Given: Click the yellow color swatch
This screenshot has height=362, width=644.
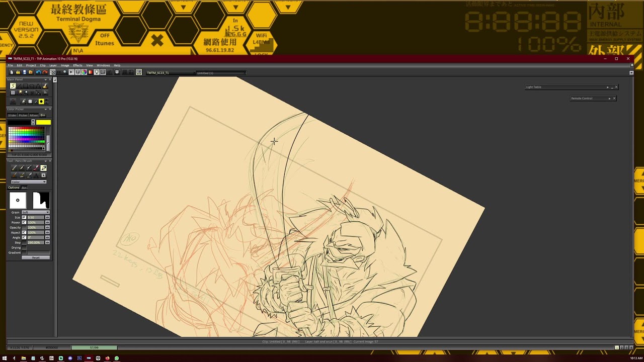Looking at the screenshot, I should click(x=43, y=122).
